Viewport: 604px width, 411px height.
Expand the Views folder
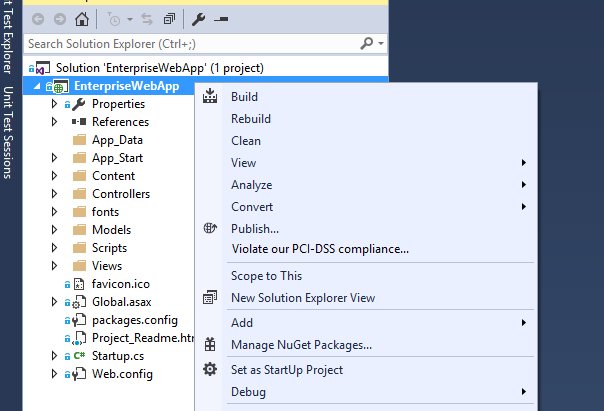[x=54, y=266]
